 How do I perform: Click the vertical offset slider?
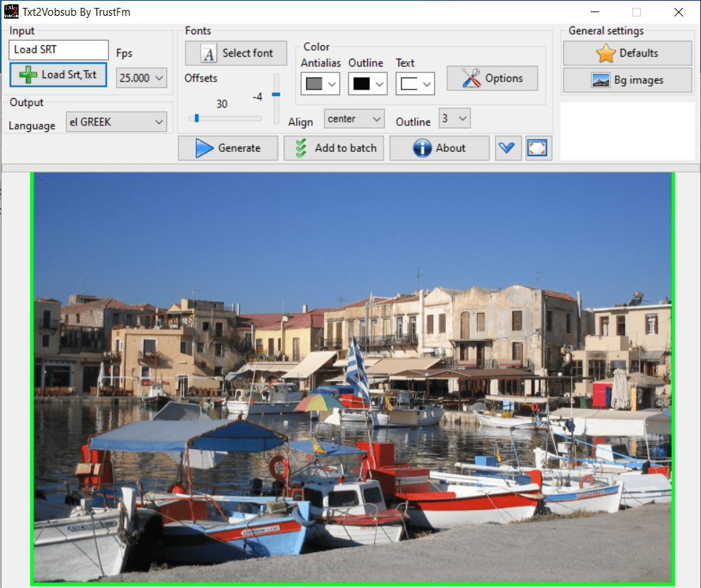coord(276,99)
